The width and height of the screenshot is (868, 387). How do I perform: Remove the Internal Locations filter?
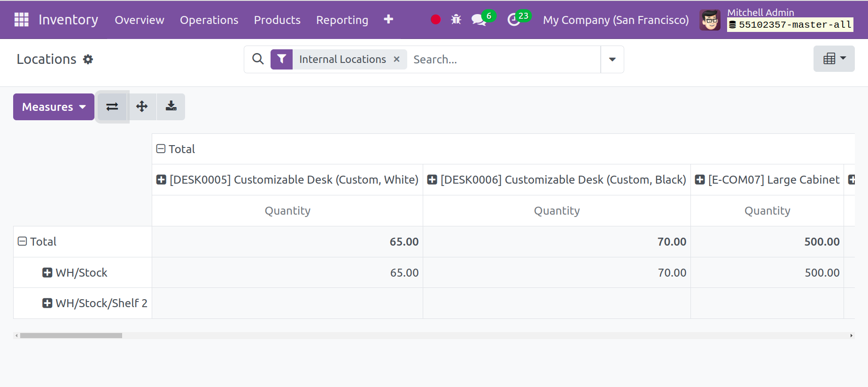click(396, 59)
